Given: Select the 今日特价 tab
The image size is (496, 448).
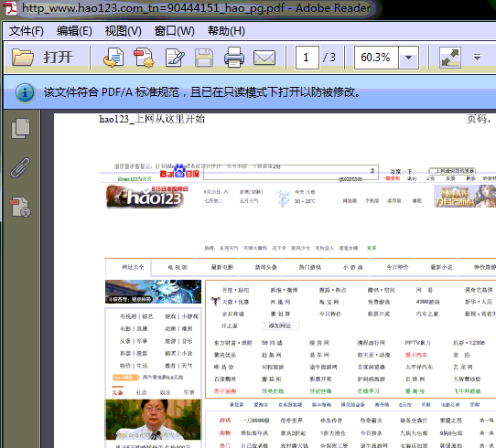Looking at the screenshot, I should (x=397, y=267).
